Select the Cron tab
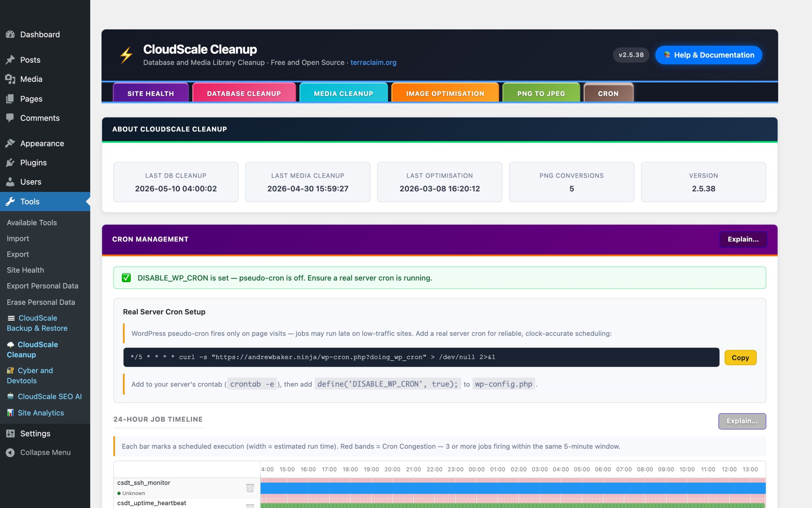 click(608, 93)
